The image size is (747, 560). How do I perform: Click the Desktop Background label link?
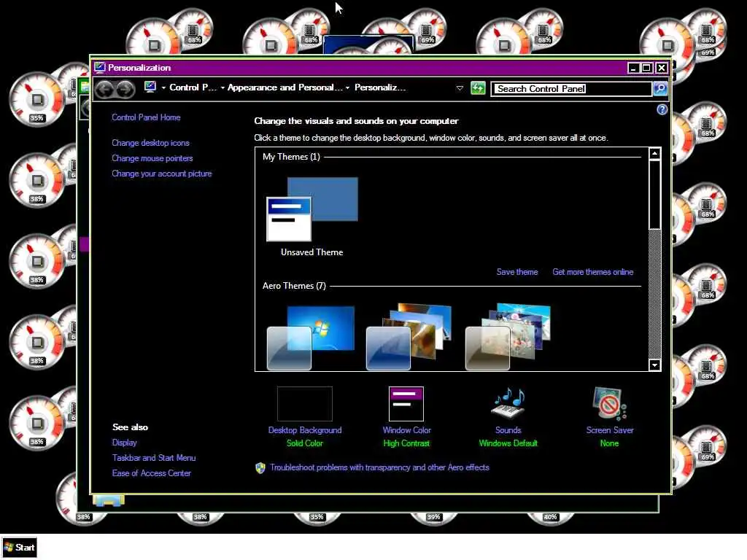(305, 430)
